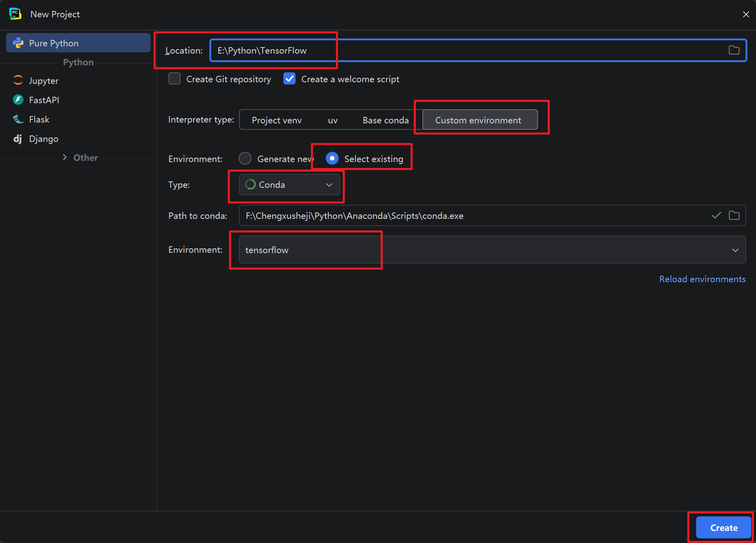Viewport: 756px width, 543px height.
Task: Select the Custom environment interpreter type
Action: pyautogui.click(x=480, y=120)
